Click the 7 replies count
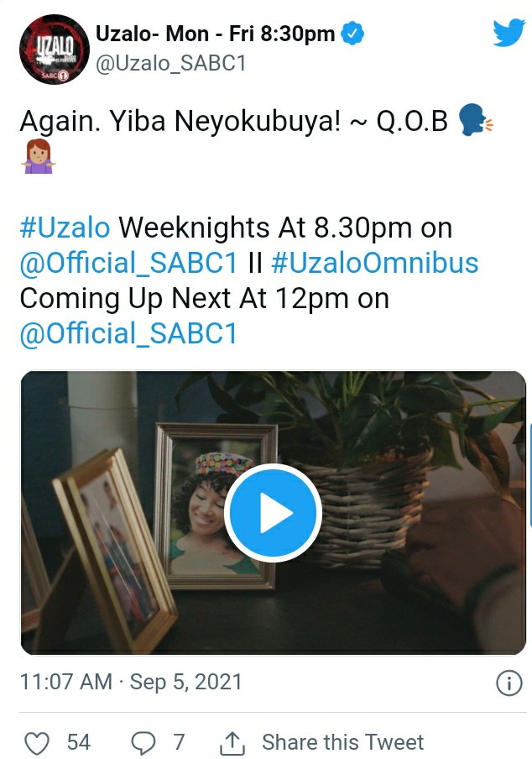 pyautogui.click(x=179, y=742)
